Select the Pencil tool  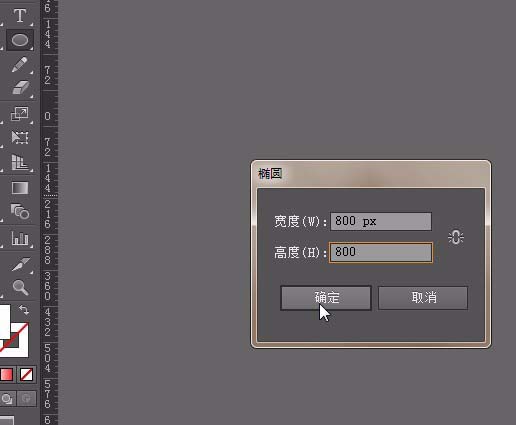coord(20,64)
